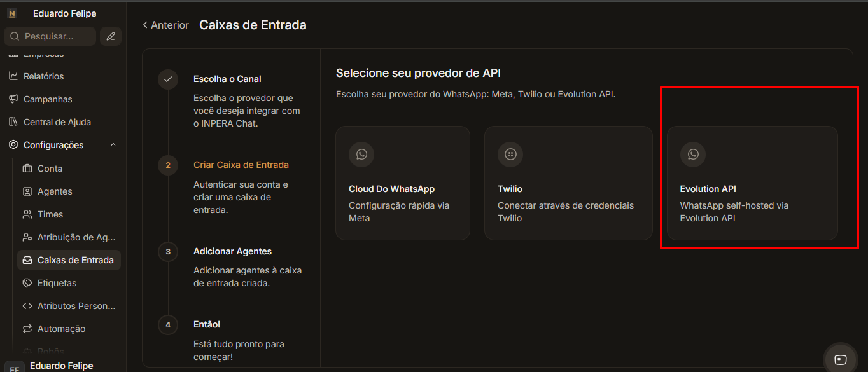
Task: Click the Atribuição de Agentes icon
Action: click(27, 237)
